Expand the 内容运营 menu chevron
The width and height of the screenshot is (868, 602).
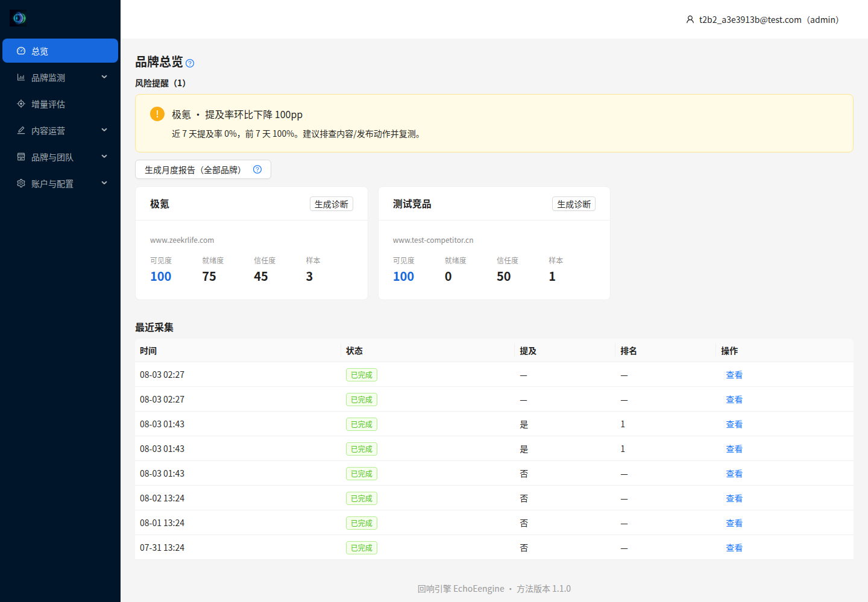point(104,130)
